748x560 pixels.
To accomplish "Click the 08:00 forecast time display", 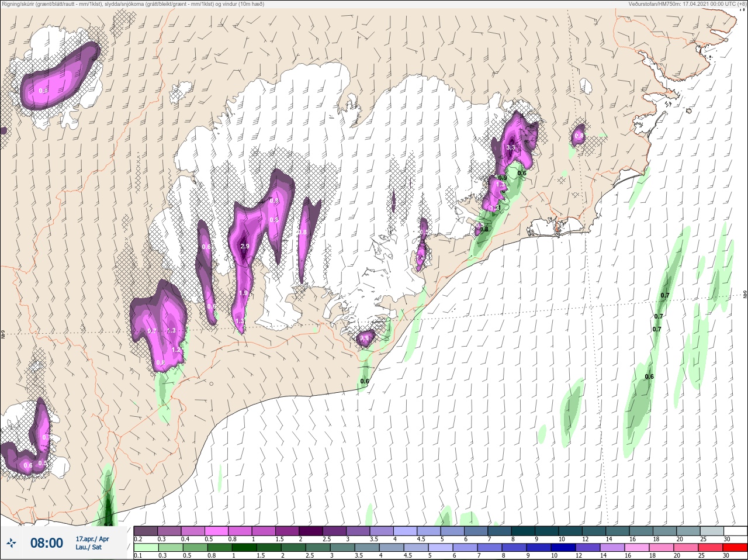I will 47,543.
